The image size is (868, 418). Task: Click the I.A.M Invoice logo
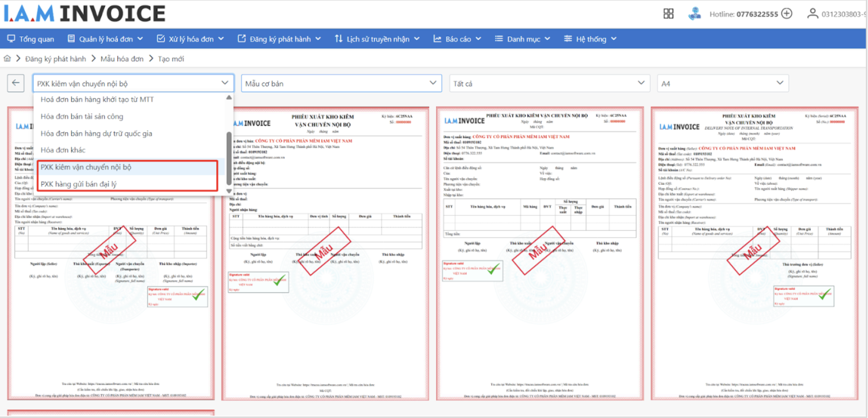pyautogui.click(x=84, y=13)
